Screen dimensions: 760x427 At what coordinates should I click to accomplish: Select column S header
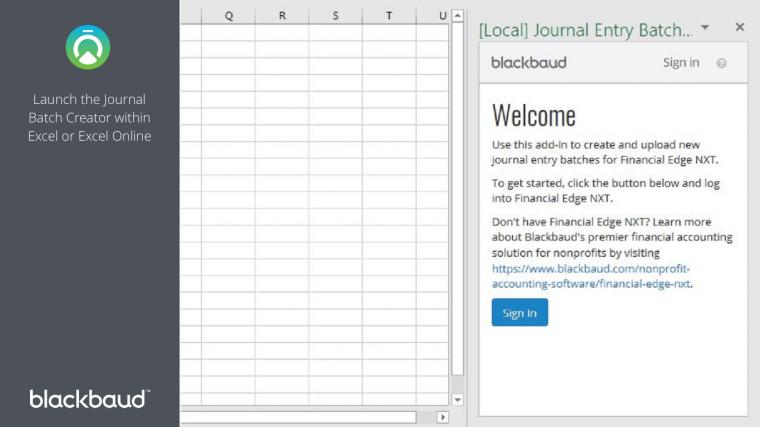(335, 16)
